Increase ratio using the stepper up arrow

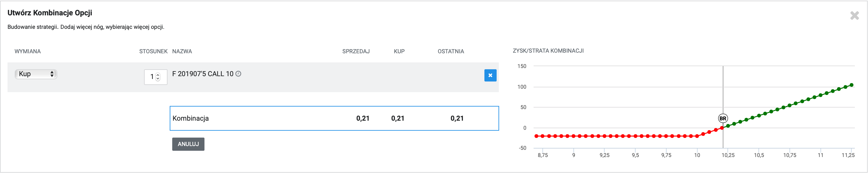(x=158, y=75)
